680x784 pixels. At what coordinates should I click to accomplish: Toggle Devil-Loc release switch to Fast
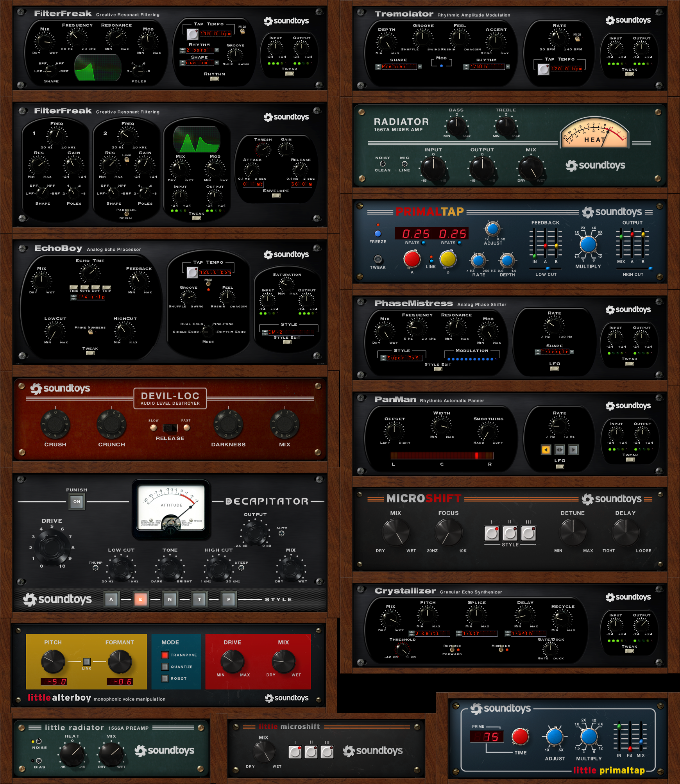point(176,429)
